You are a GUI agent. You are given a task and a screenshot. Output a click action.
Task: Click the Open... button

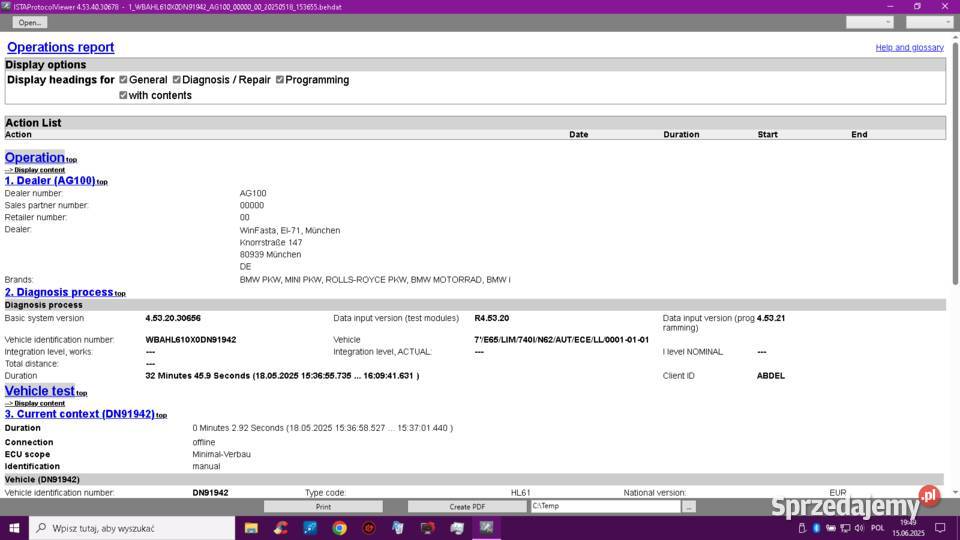pos(30,22)
